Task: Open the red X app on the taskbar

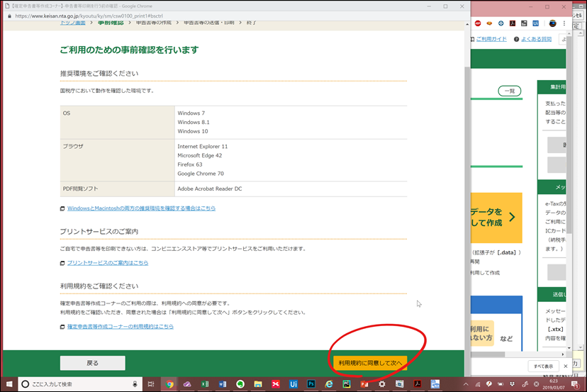Action: tap(276, 383)
